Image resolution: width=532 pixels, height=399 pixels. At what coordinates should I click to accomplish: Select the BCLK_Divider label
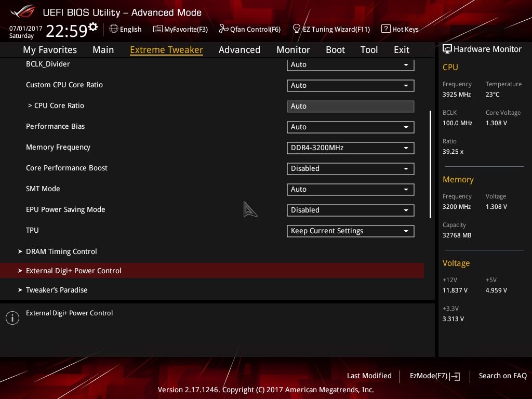(x=48, y=64)
